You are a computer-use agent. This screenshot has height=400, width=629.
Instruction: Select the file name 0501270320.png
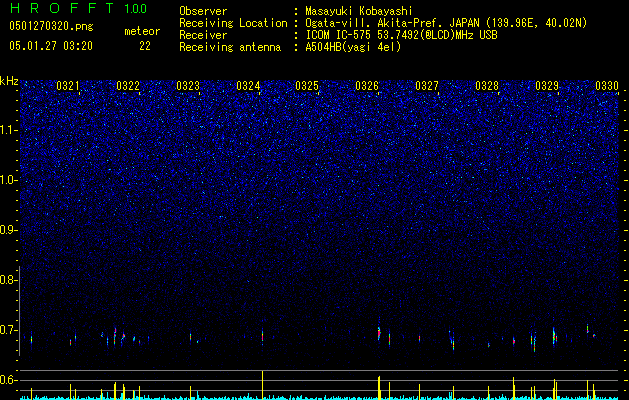(x=51, y=27)
